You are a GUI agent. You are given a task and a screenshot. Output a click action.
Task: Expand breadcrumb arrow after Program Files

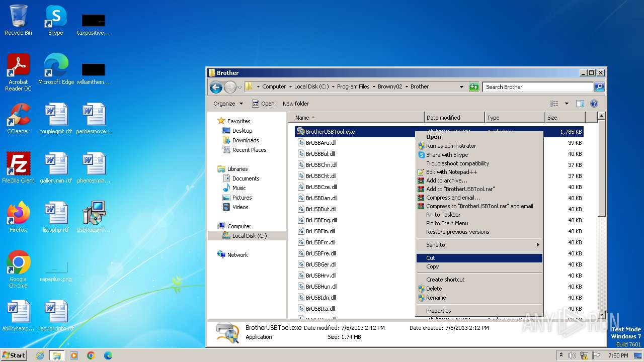click(374, 86)
